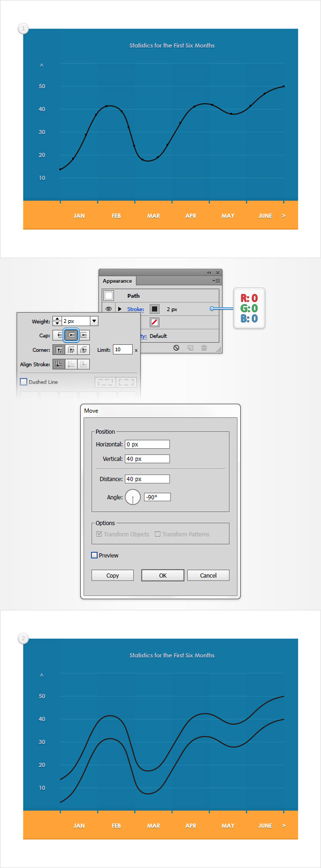Open the Appearance panel flyout menu
Screen dimensions: 321x868
point(216,281)
